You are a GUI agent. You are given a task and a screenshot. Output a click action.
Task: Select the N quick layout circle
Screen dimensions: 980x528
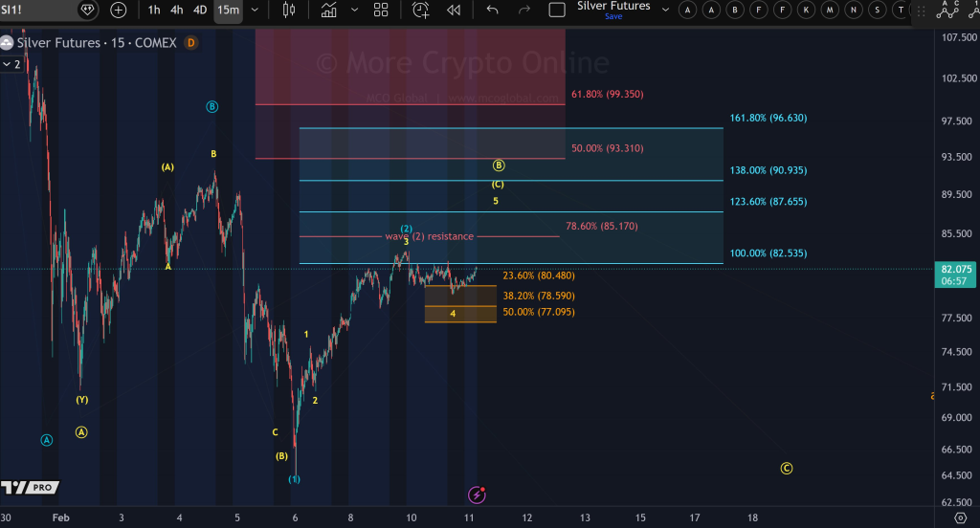tap(853, 10)
